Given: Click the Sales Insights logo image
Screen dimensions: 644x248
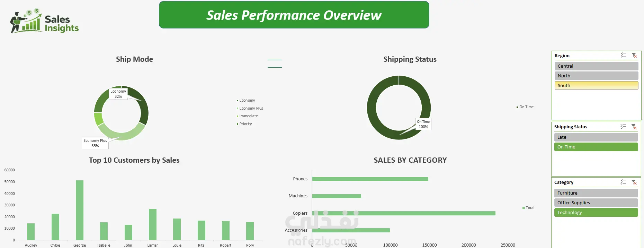Looking at the screenshot, I should click(x=44, y=22).
